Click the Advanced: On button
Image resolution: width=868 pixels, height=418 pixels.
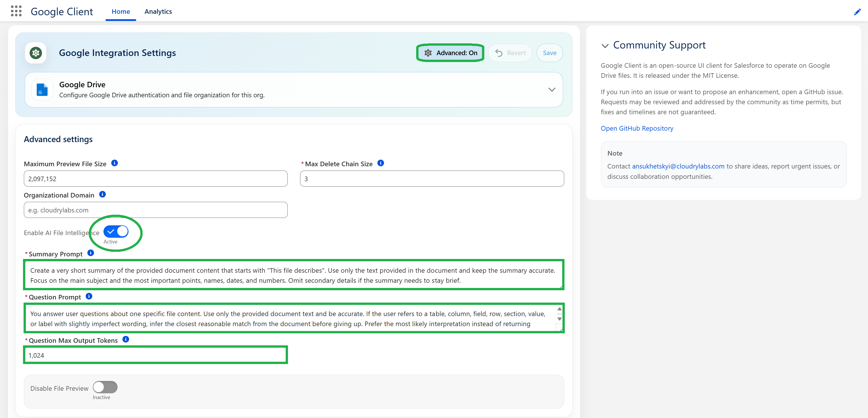(450, 53)
